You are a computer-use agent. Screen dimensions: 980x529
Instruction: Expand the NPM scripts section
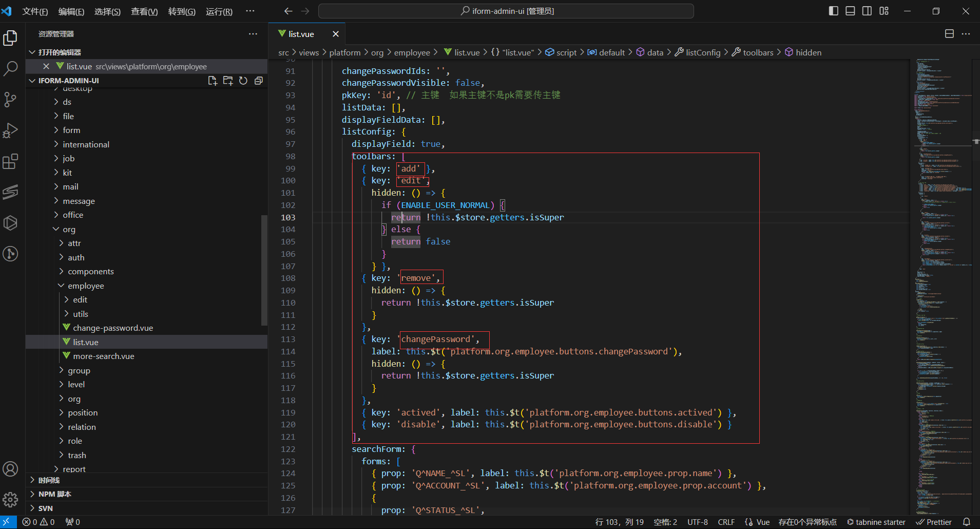[x=54, y=494]
